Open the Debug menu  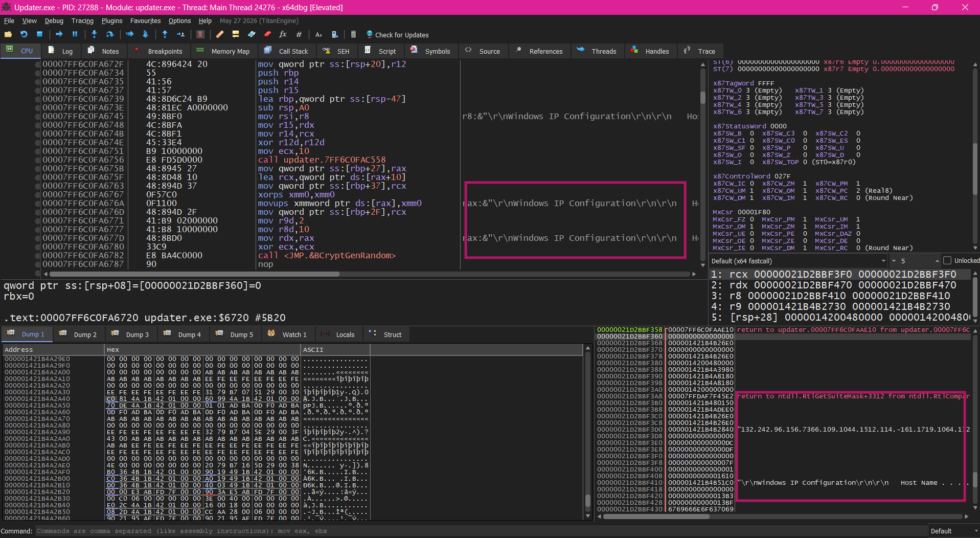pyautogui.click(x=54, y=21)
